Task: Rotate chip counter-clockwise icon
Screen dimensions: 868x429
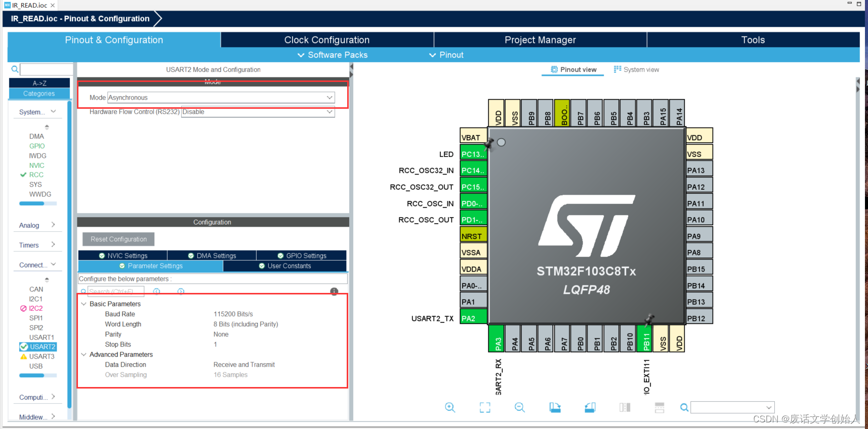Action: (590, 407)
